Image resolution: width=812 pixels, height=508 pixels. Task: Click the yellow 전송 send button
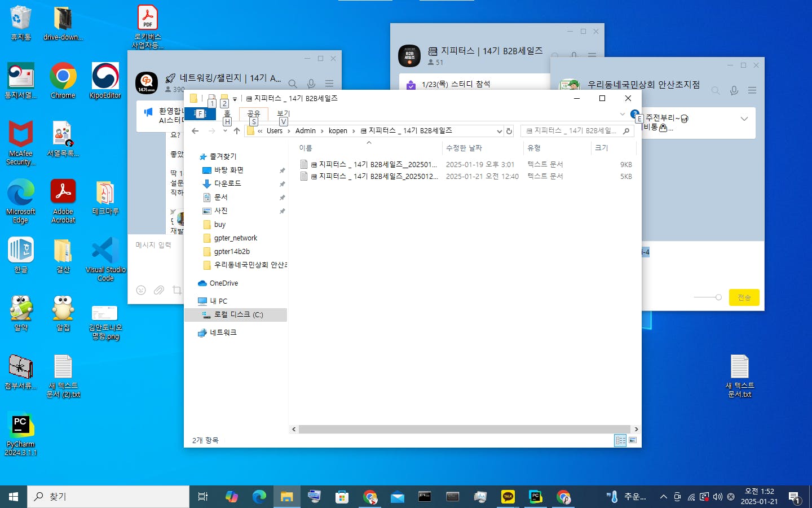[x=744, y=297]
